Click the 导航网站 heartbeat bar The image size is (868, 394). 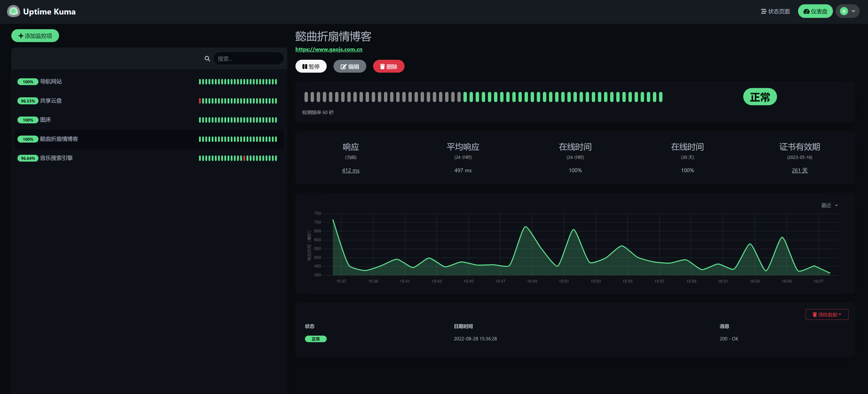[x=238, y=82]
